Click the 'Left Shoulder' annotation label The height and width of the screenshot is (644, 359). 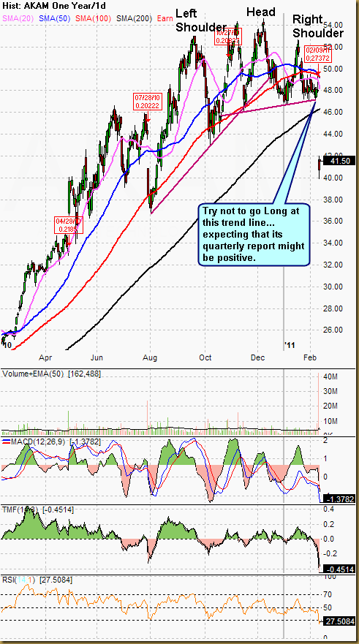coord(201,20)
